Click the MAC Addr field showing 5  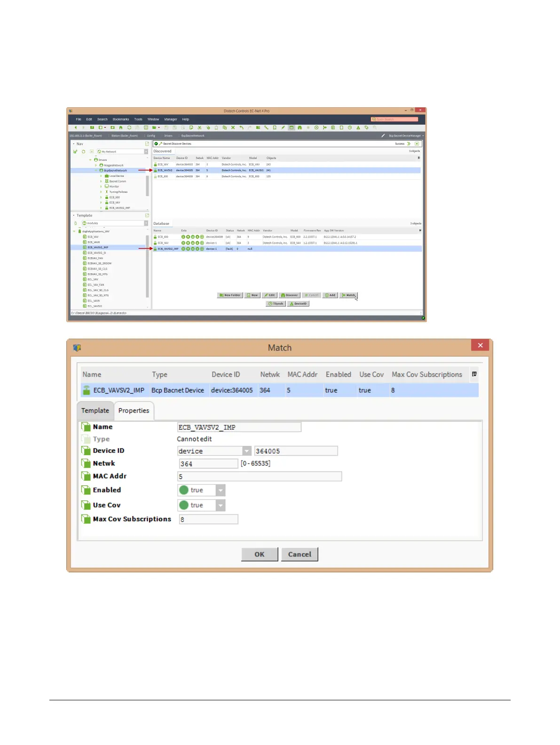pos(260,476)
